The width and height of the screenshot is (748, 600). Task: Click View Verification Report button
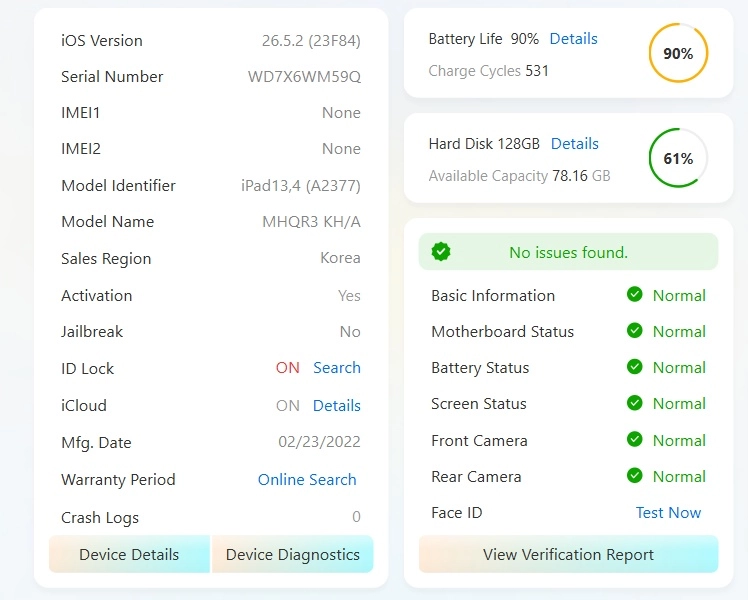point(568,554)
